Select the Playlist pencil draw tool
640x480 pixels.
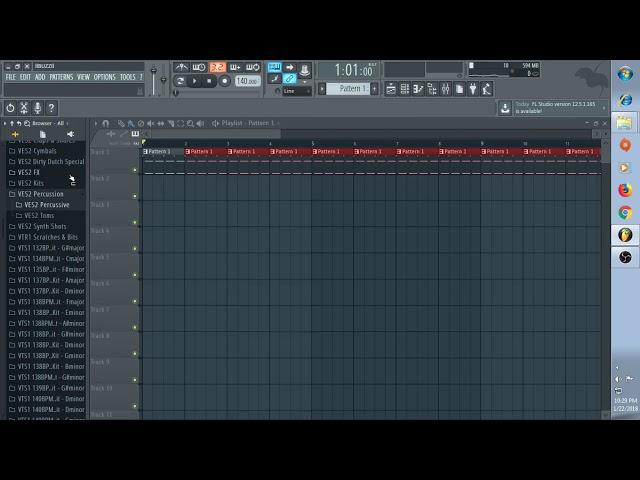[121, 123]
